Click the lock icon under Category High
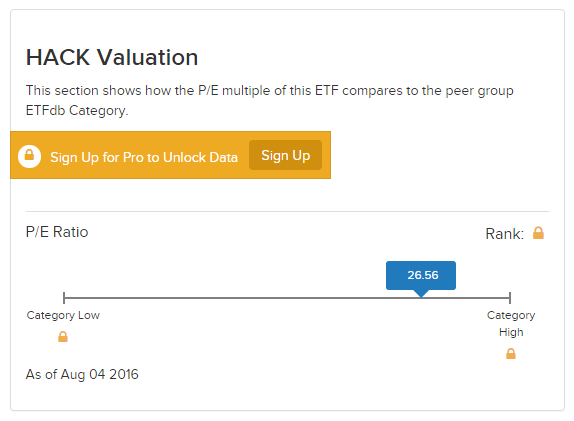Image resolution: width=574 pixels, height=421 pixels. 511,354
